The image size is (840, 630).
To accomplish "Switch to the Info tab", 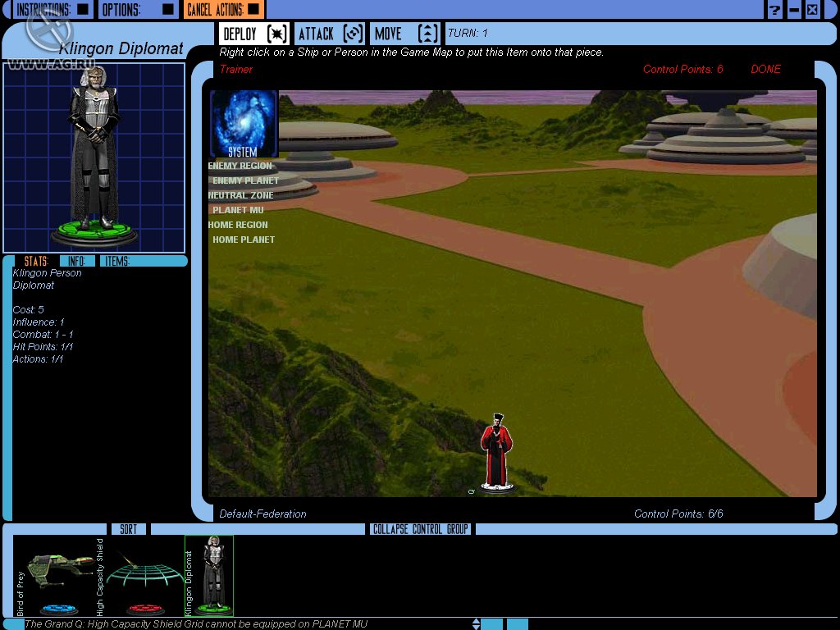I will pyautogui.click(x=76, y=261).
